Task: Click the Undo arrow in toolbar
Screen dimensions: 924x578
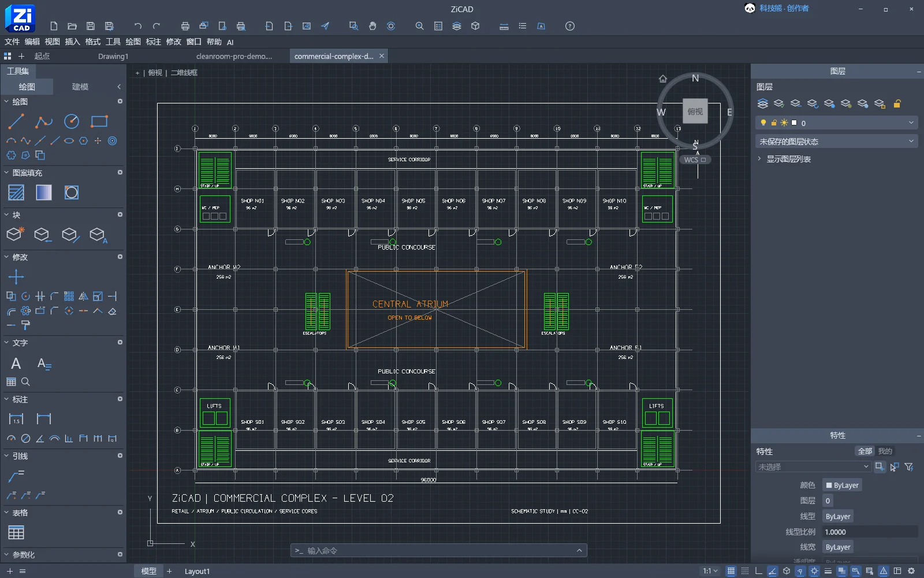Action: [137, 26]
